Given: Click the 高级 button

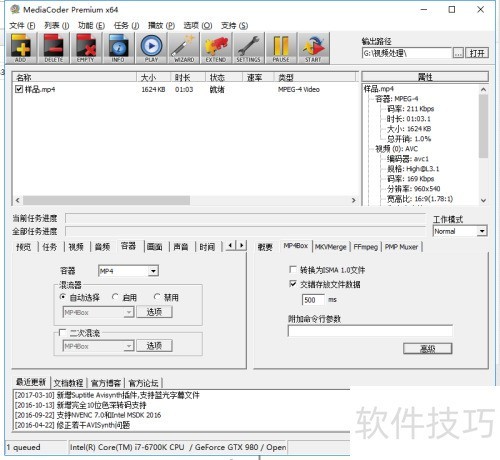Looking at the screenshot, I should (x=428, y=349).
